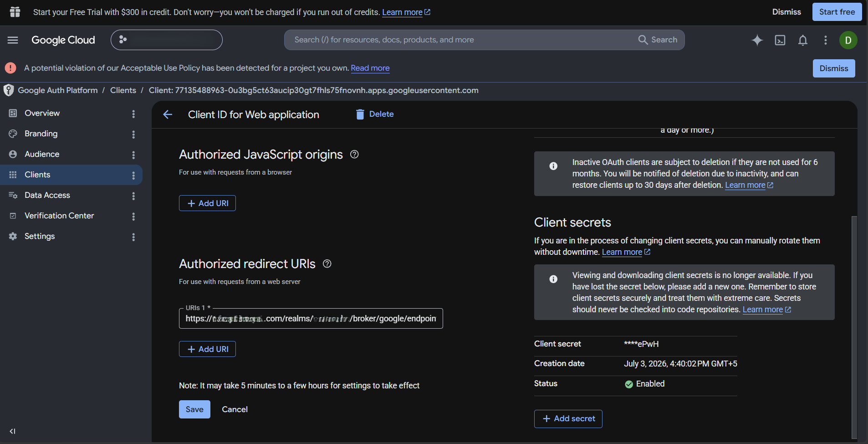Select Clients in the sidebar

[x=71, y=175]
